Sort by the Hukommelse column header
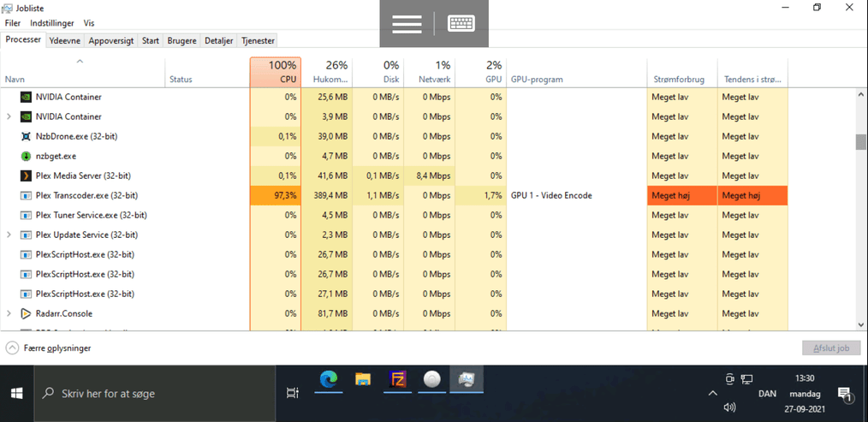 pos(327,72)
